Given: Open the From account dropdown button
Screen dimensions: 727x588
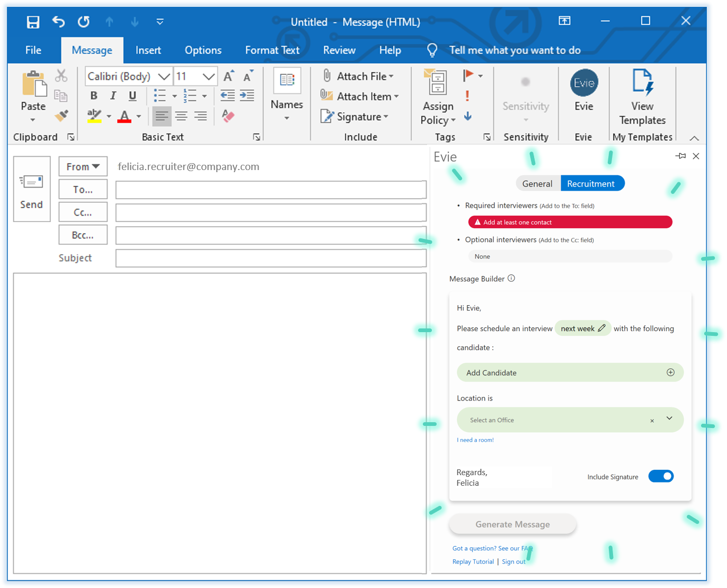Looking at the screenshot, I should point(83,166).
